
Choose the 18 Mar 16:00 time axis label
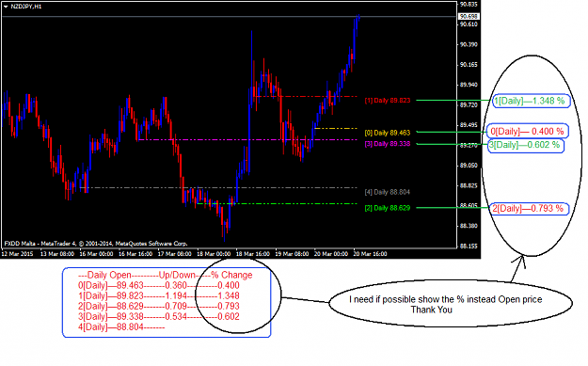click(253, 254)
